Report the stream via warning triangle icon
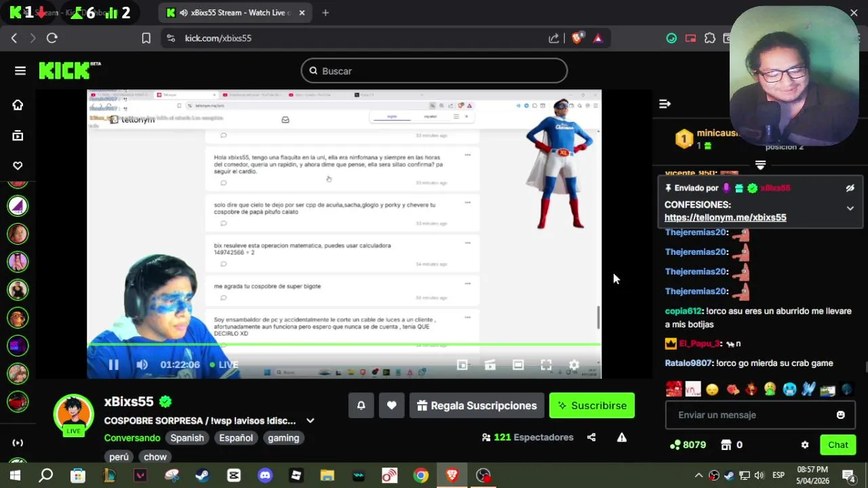Image resolution: width=868 pixels, height=488 pixels. (622, 437)
